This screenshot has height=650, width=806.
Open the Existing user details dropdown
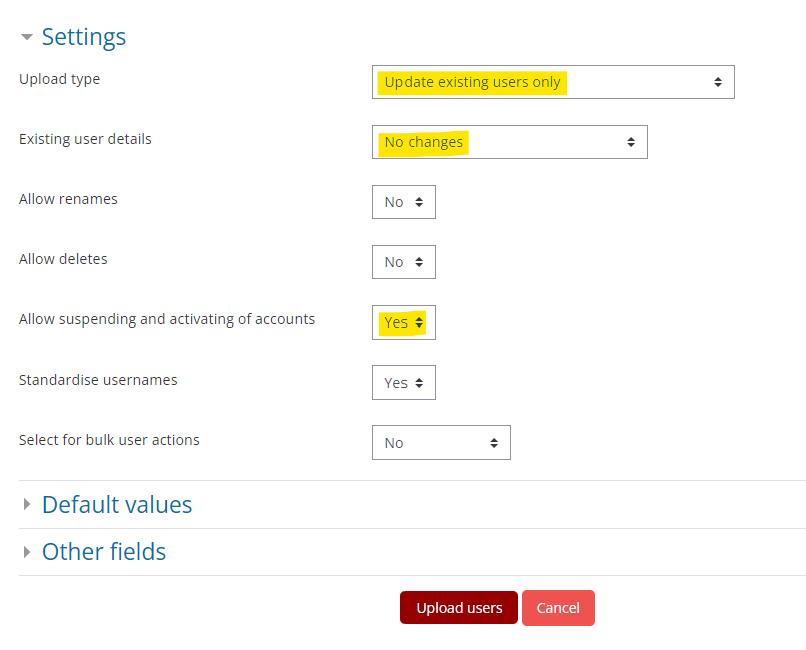click(x=510, y=142)
